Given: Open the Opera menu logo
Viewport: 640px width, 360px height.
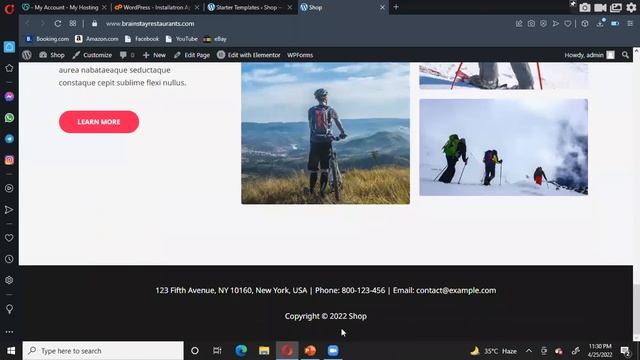Looking at the screenshot, I should pyautogui.click(x=9, y=8).
